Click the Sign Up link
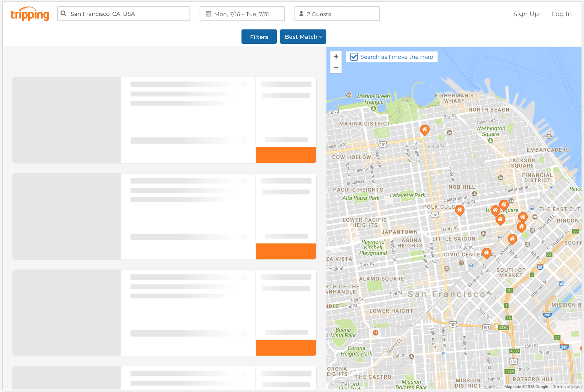584x392 pixels. (x=526, y=14)
